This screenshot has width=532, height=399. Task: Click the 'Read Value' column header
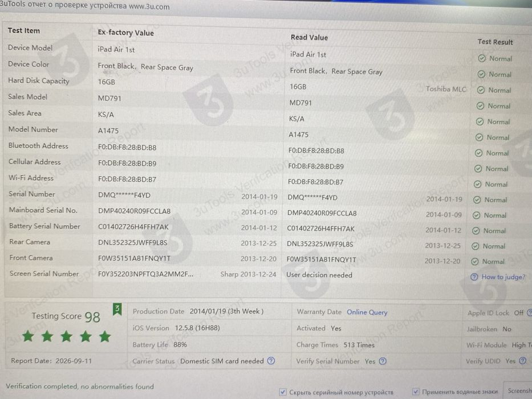pos(309,38)
